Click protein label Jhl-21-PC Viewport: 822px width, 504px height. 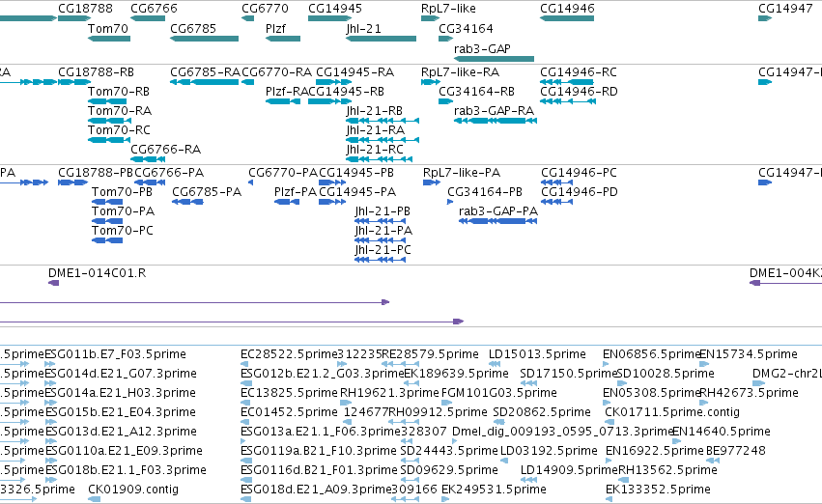383,250
